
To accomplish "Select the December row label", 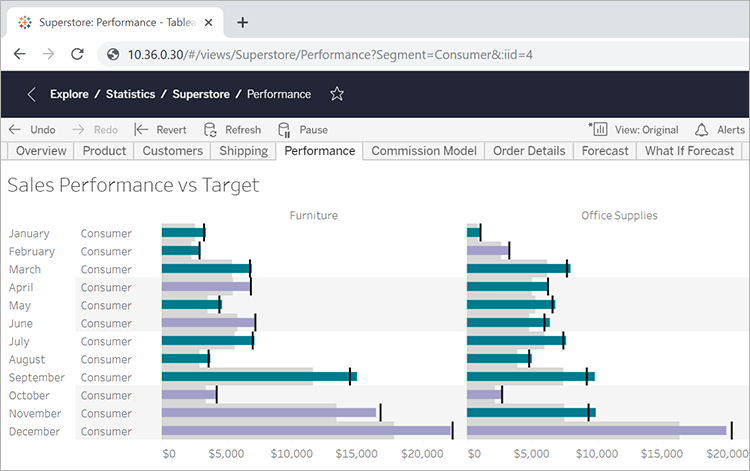I will click(34, 431).
